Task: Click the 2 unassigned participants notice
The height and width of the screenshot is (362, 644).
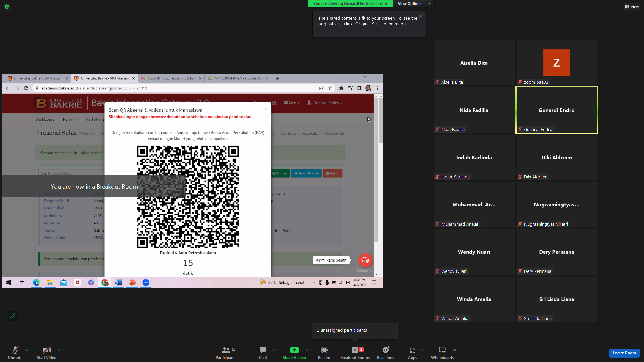Action: click(x=355, y=330)
